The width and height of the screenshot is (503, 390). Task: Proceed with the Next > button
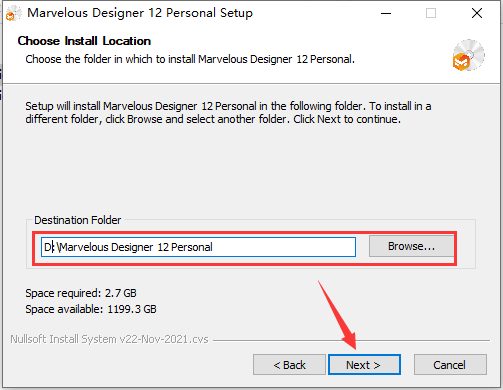(364, 365)
